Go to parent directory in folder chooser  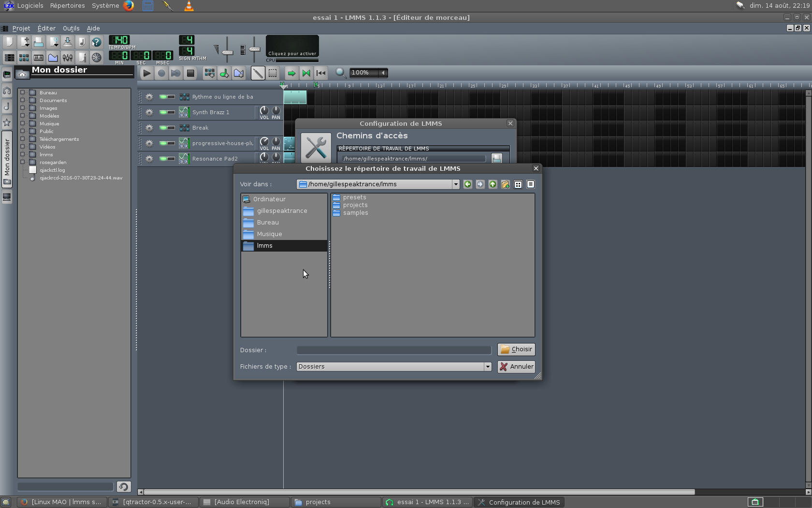pos(493,184)
